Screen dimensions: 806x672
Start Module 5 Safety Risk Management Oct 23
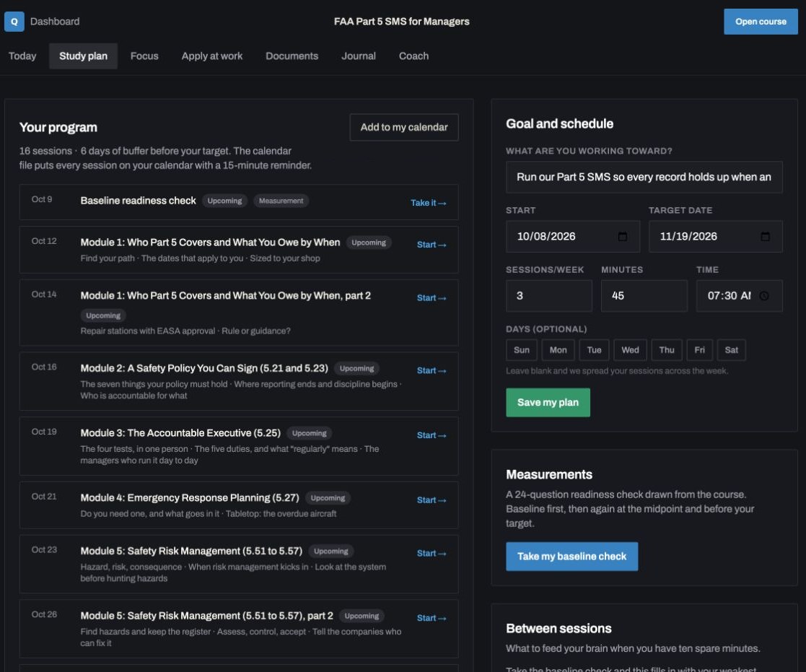click(432, 553)
